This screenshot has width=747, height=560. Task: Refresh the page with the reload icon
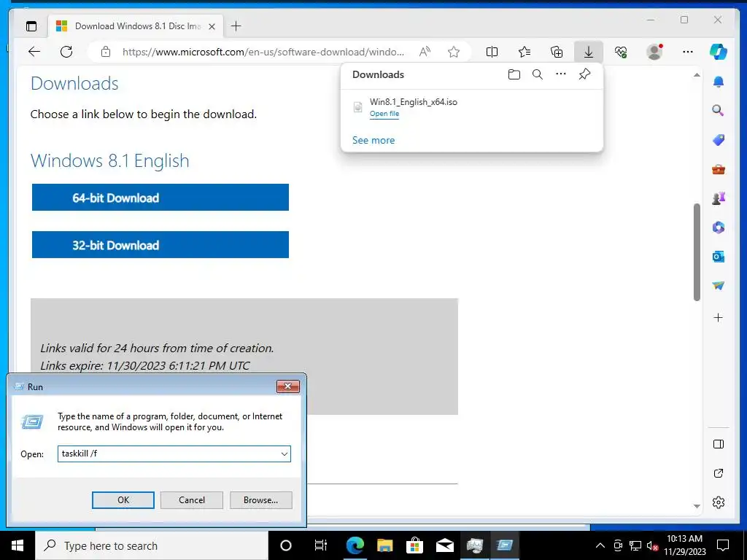click(x=66, y=52)
